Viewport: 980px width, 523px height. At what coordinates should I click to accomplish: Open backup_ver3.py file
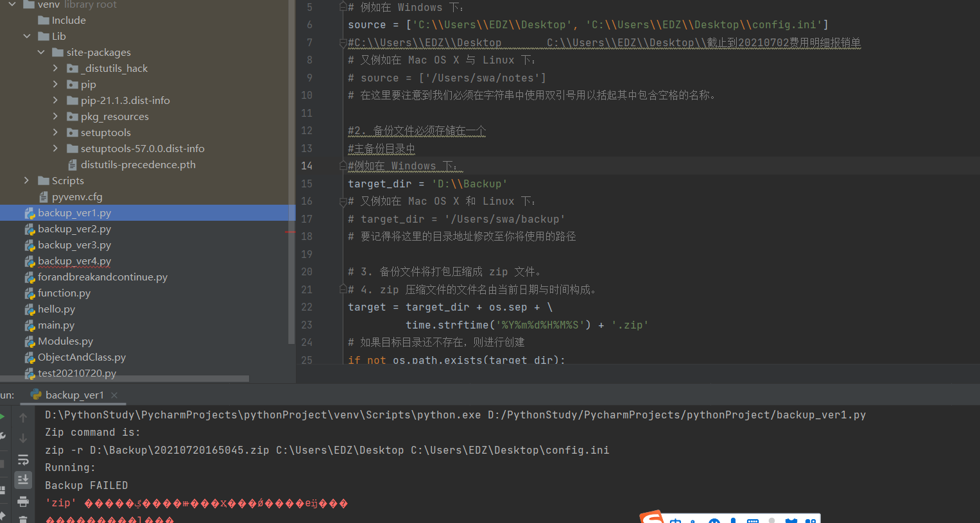(74, 244)
